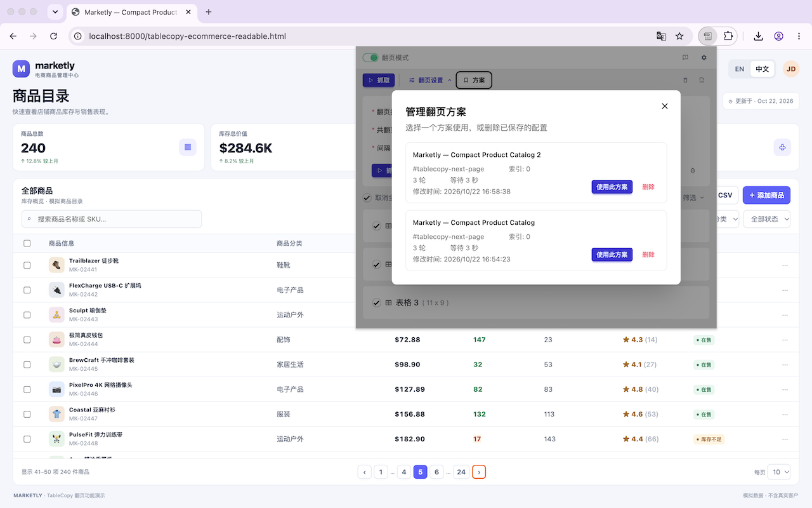Go to previous page with the arrow button
This screenshot has width=812, height=508.
point(365,472)
